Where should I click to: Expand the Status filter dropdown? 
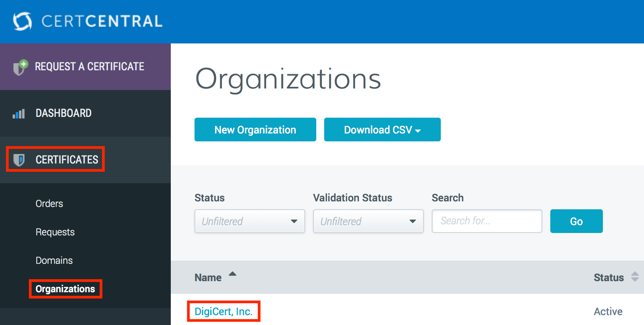(x=250, y=221)
